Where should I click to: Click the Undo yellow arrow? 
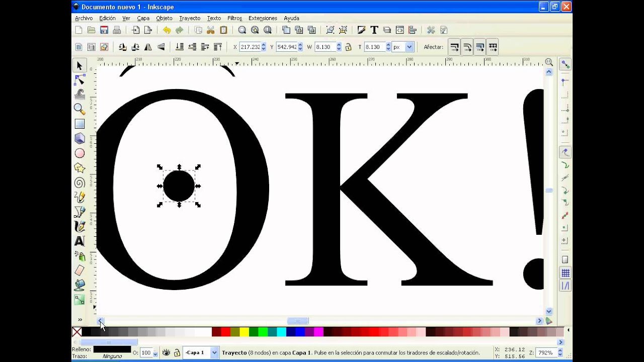point(167,30)
